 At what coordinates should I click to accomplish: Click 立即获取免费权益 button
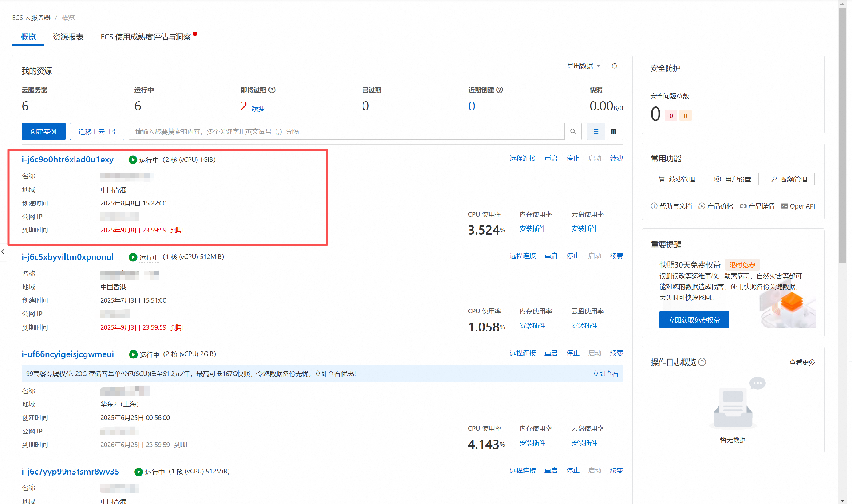pos(694,320)
